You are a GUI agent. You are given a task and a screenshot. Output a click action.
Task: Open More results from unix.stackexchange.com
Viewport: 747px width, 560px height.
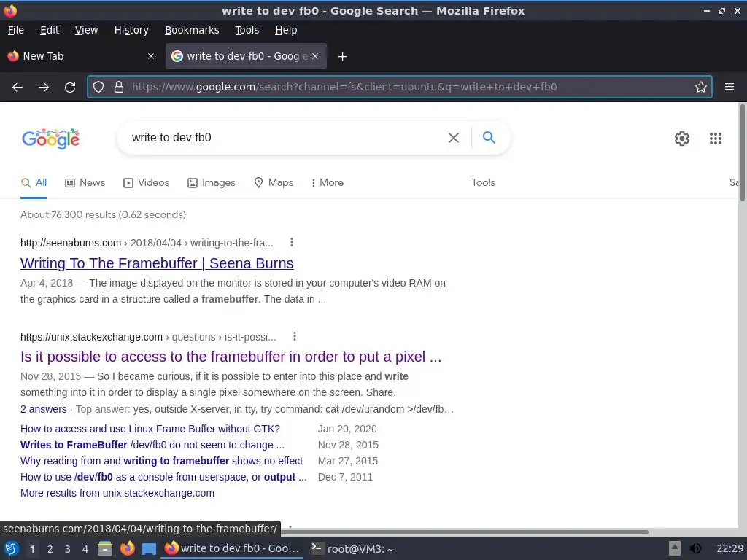point(117,493)
